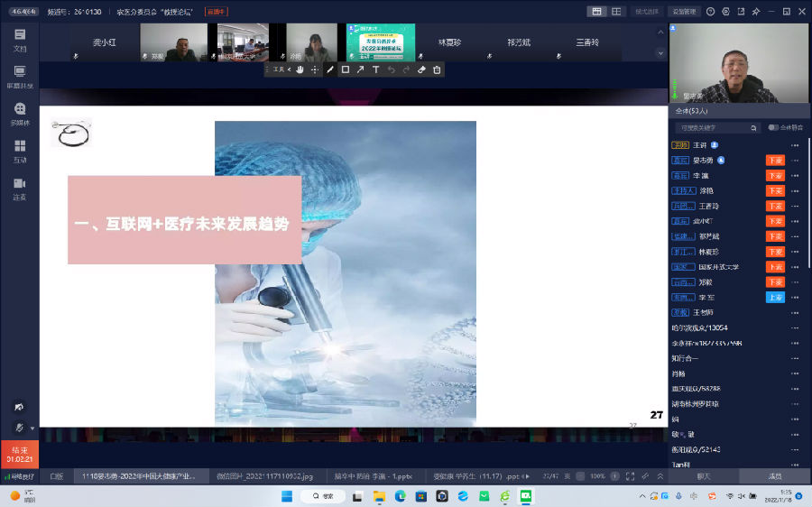Choose the eraser tool
This screenshot has height=507, width=812.
click(x=421, y=69)
